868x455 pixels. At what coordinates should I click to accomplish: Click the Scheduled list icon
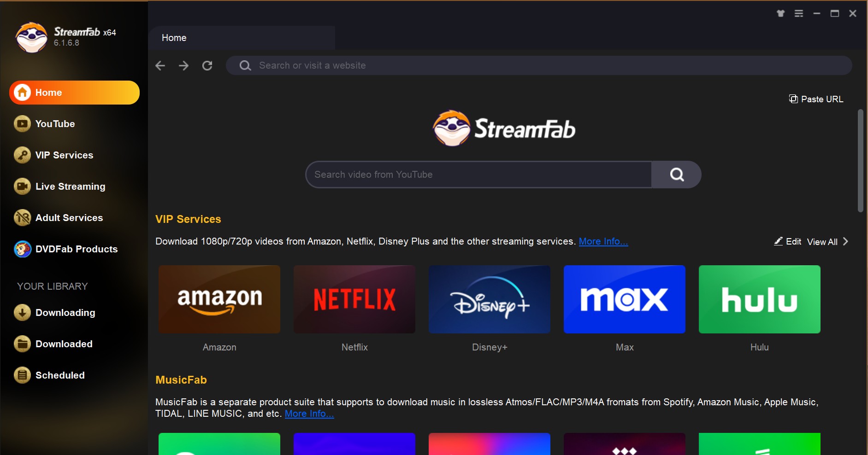22,375
